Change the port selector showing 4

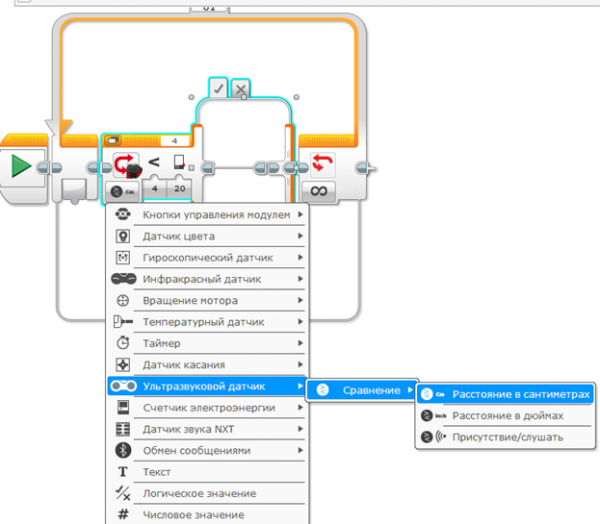tap(174, 141)
